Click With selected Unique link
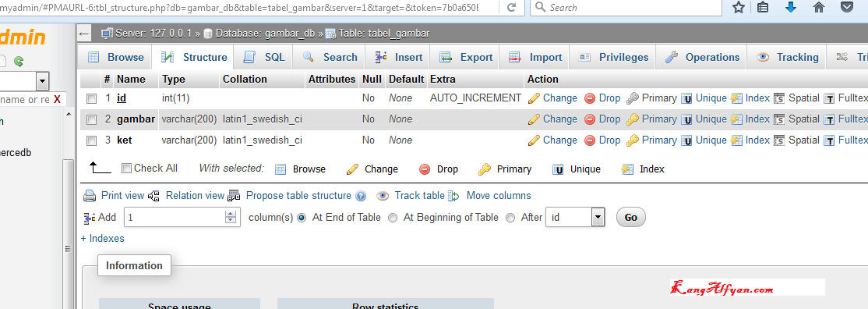 (585, 169)
